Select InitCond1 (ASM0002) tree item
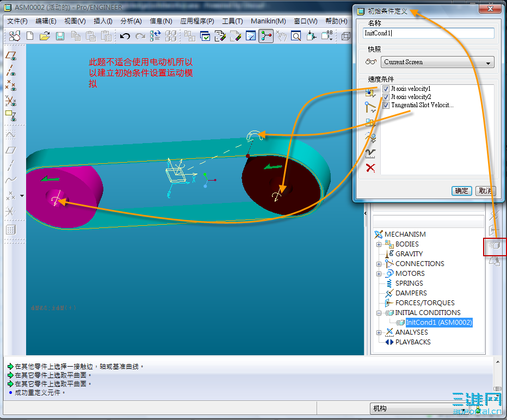This screenshot has height=420, width=507. [x=439, y=323]
